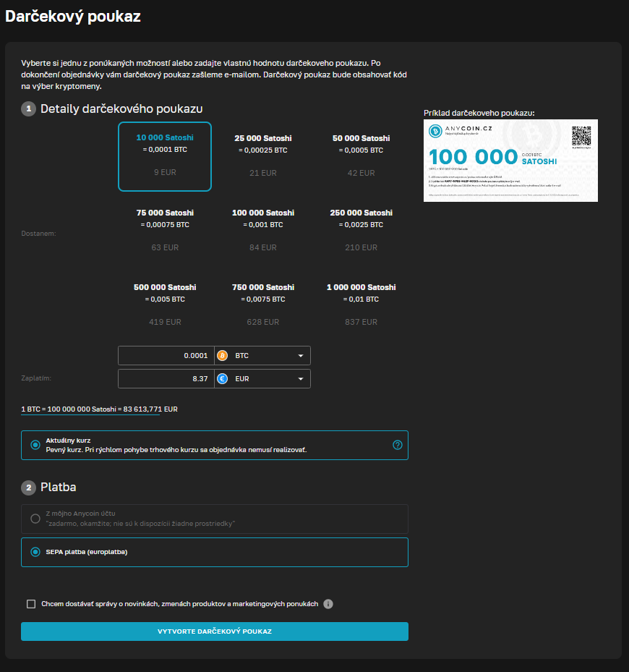Screen dimensions: 629x672
Task: Click the blue Euro currency icon
Action: tap(223, 379)
